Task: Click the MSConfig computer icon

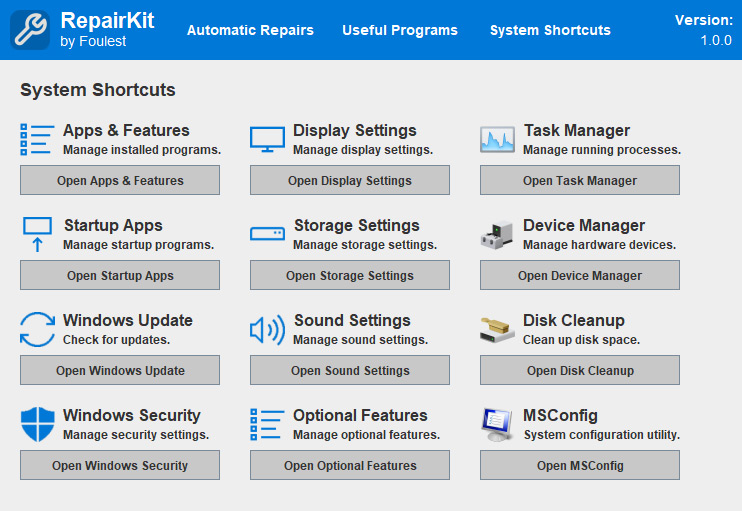Action: pyautogui.click(x=497, y=425)
